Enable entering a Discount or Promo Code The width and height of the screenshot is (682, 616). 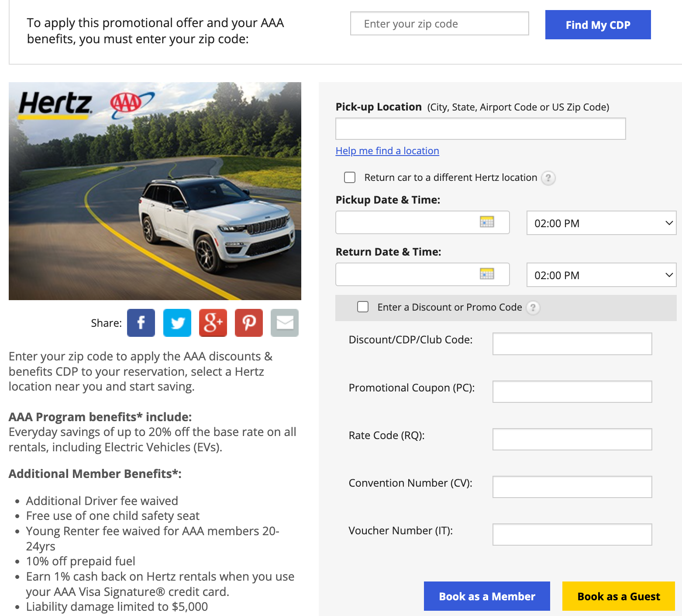coord(363,307)
